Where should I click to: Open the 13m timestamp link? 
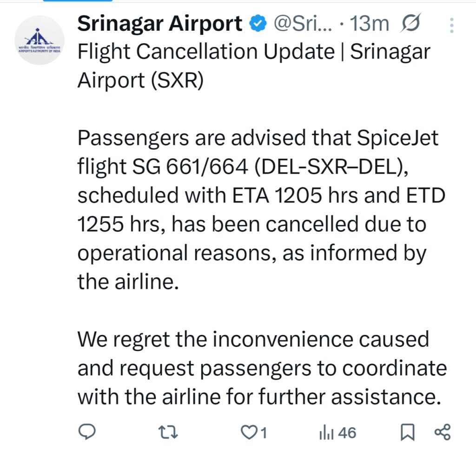(x=370, y=24)
